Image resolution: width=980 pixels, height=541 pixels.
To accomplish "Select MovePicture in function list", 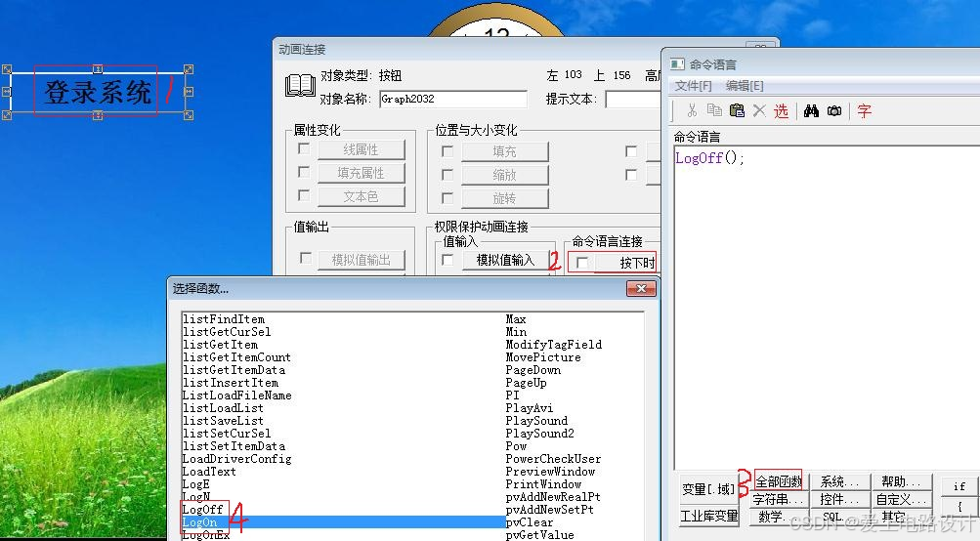I will pyautogui.click(x=543, y=357).
